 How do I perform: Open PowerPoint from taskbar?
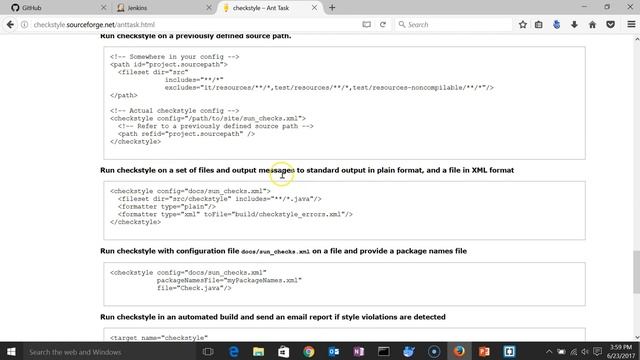(x=484, y=351)
